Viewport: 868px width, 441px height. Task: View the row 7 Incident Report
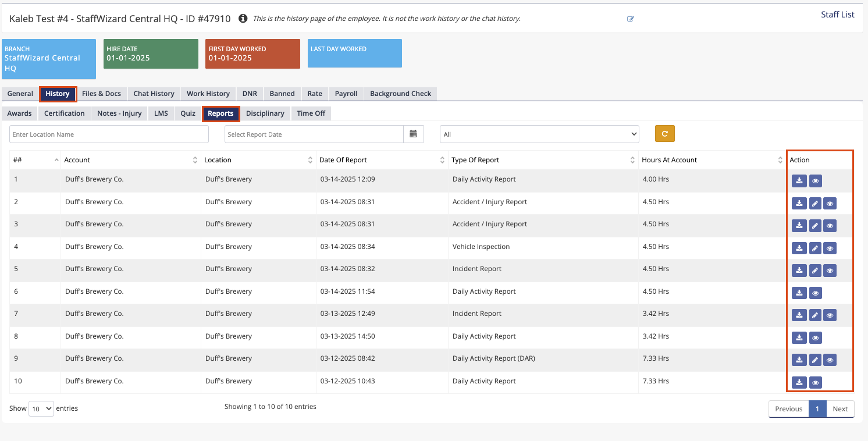(x=830, y=315)
